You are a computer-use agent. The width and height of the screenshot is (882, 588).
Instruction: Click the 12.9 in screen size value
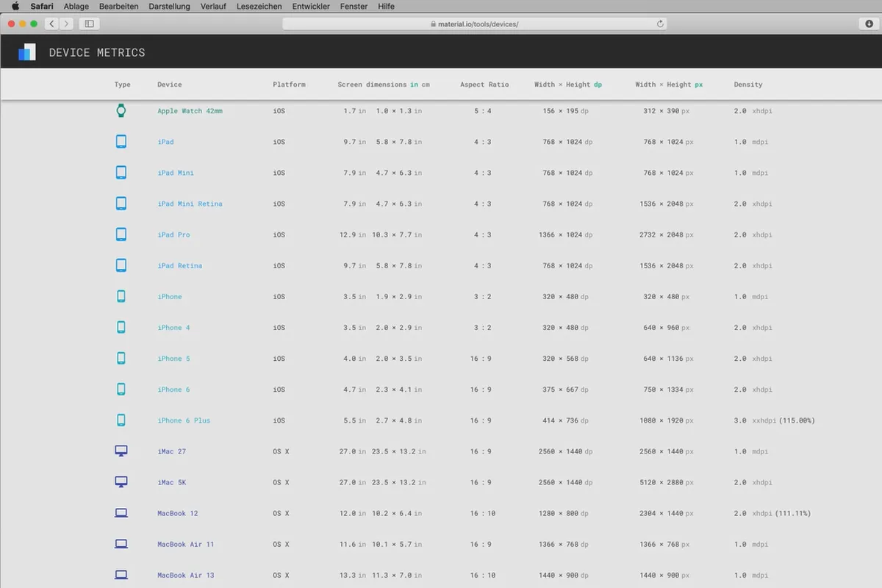click(353, 234)
